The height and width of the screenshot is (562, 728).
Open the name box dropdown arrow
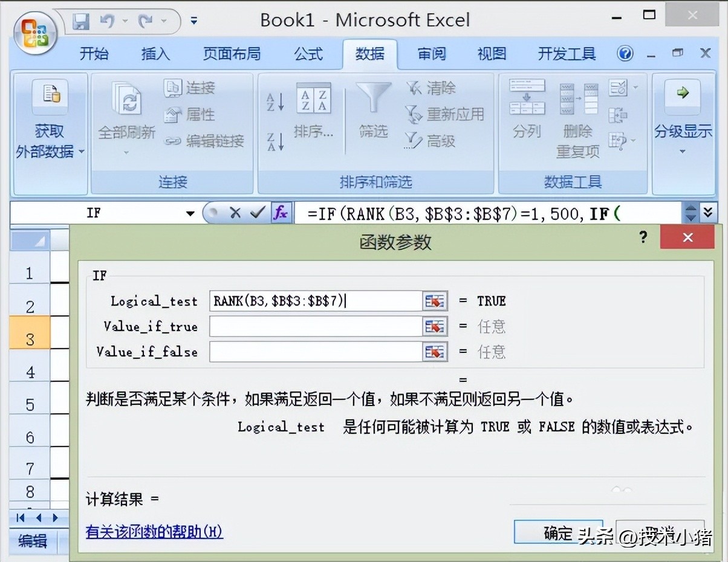click(190, 213)
